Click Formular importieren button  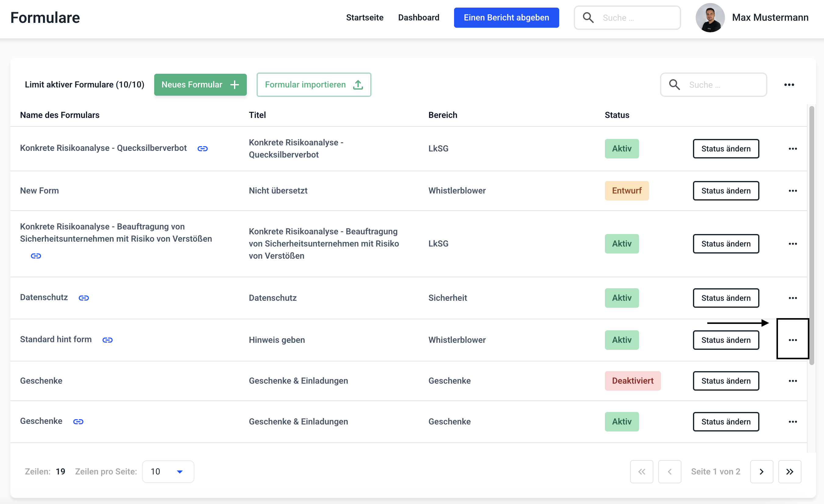313,85
